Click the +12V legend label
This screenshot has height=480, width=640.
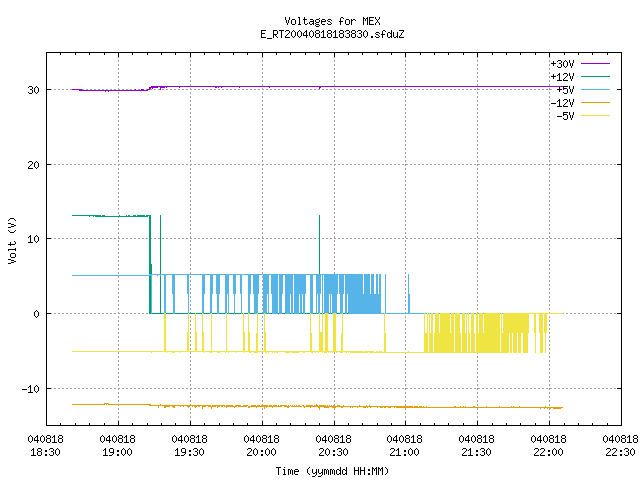point(562,77)
